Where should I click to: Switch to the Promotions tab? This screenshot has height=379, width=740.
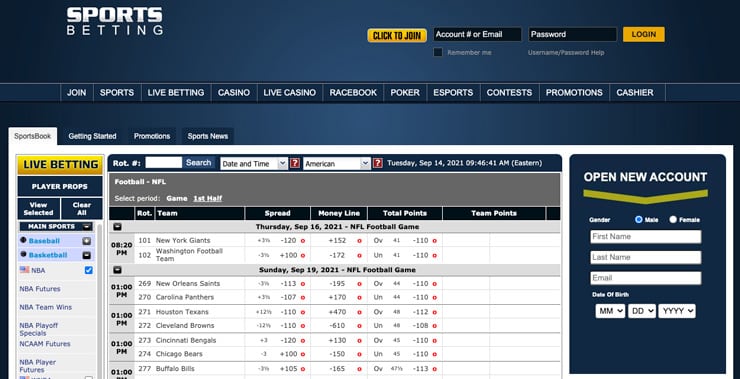(x=152, y=136)
